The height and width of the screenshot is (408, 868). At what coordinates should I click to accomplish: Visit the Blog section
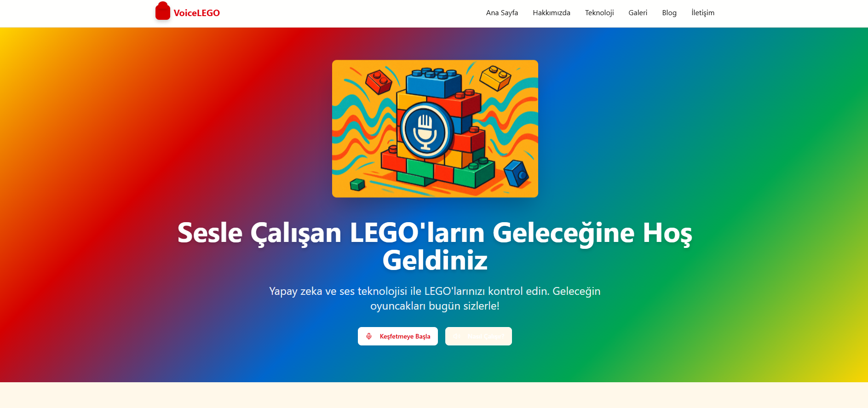(x=669, y=13)
